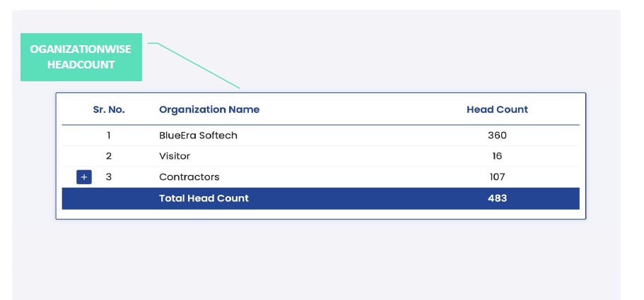644x300 pixels.
Task: Click the blue Total Head Count bar
Action: point(353,198)
